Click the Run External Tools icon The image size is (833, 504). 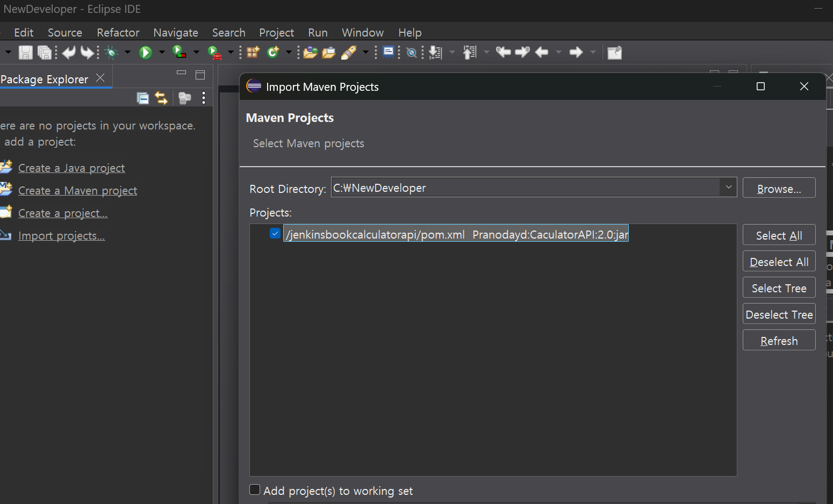pyautogui.click(x=214, y=52)
